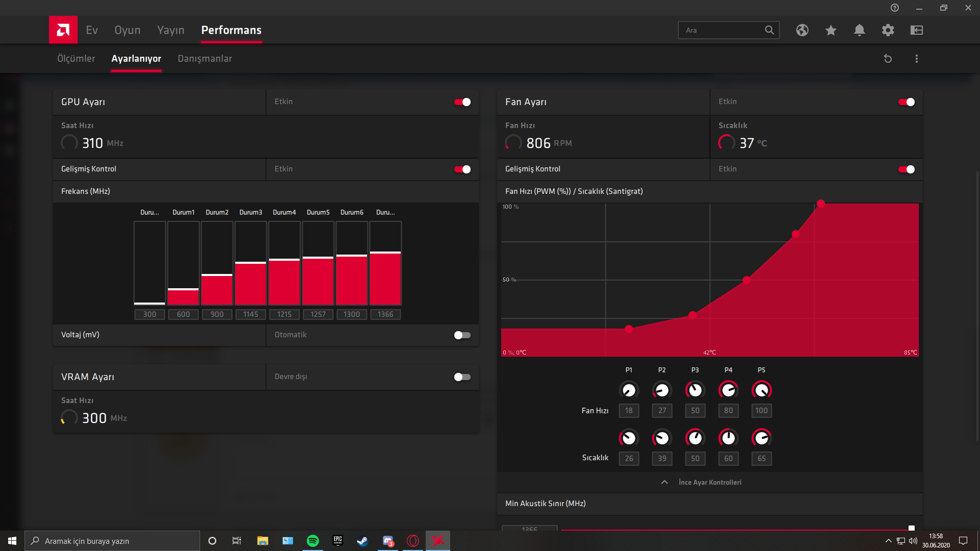Click the reset tuning arrow icon
Image resolution: width=980 pixels, height=551 pixels.
point(888,59)
